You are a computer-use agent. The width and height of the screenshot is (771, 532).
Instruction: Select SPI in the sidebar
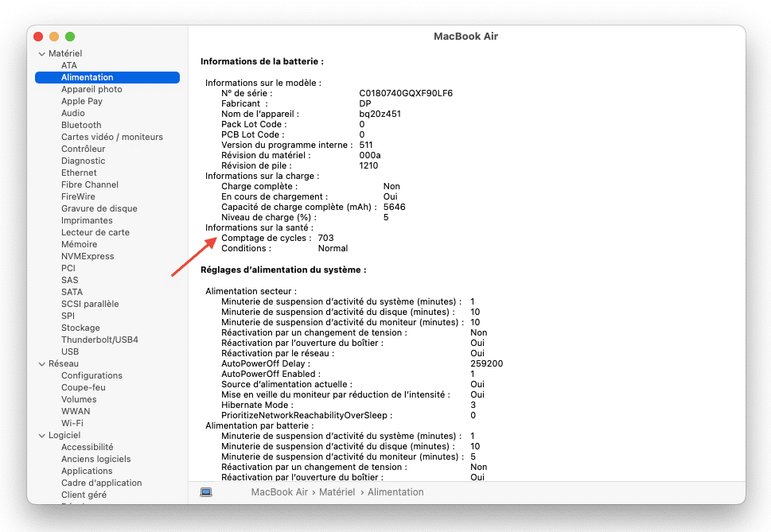pyautogui.click(x=68, y=316)
